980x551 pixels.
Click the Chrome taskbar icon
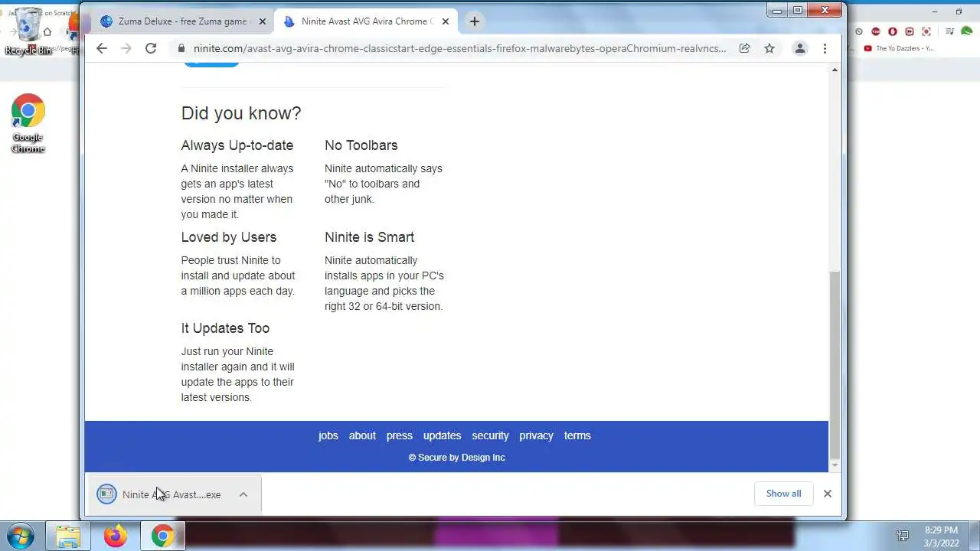(x=162, y=536)
